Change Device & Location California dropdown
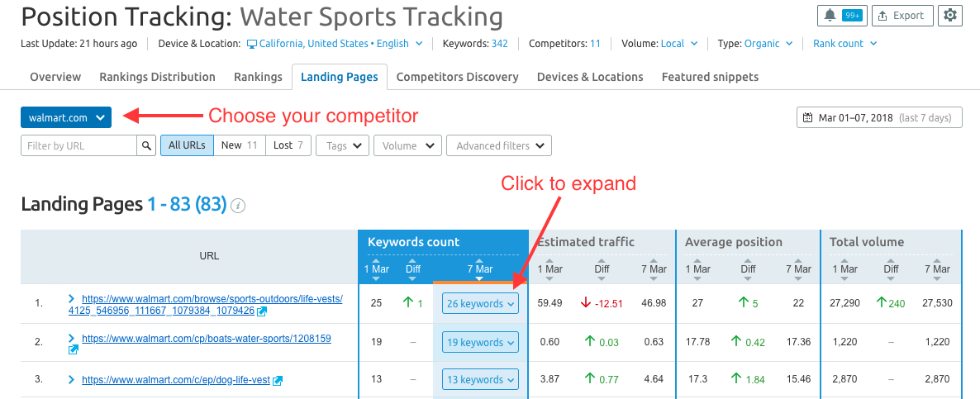The height and width of the screenshot is (399, 980). tap(335, 44)
